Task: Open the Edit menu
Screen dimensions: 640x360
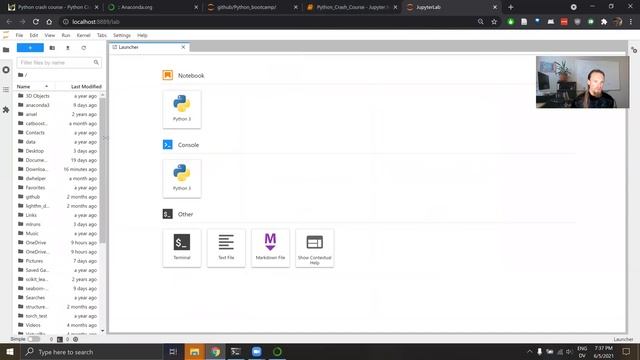Action: (x=34, y=36)
